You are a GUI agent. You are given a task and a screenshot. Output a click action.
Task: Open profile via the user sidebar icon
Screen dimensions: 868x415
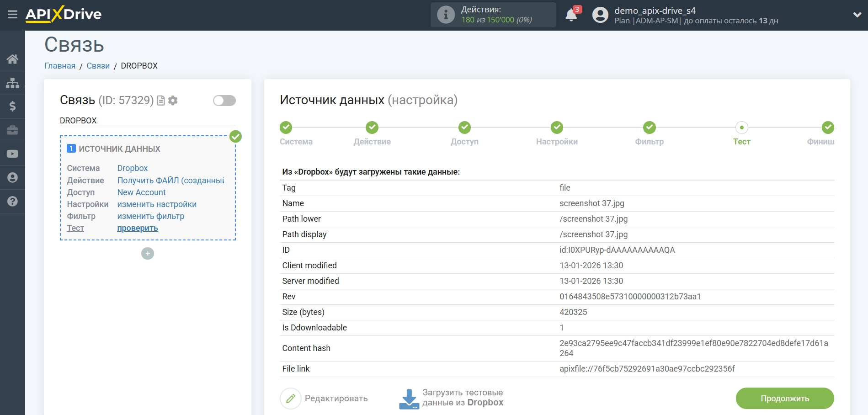coord(12,178)
